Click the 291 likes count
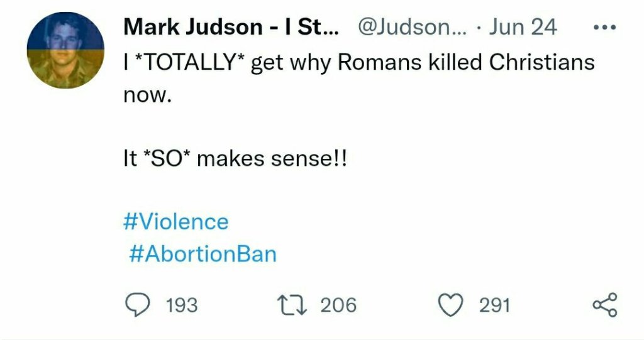 (494, 306)
